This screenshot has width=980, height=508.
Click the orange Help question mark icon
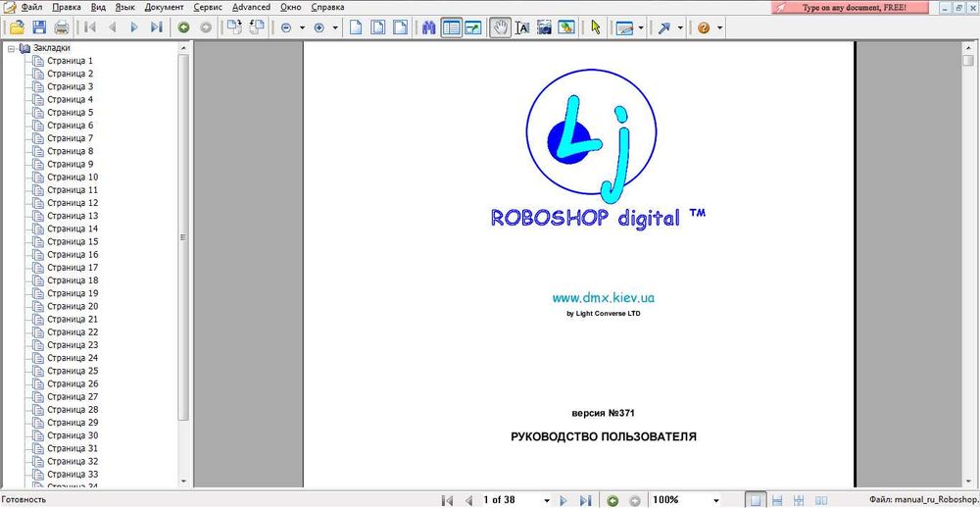[x=704, y=27]
